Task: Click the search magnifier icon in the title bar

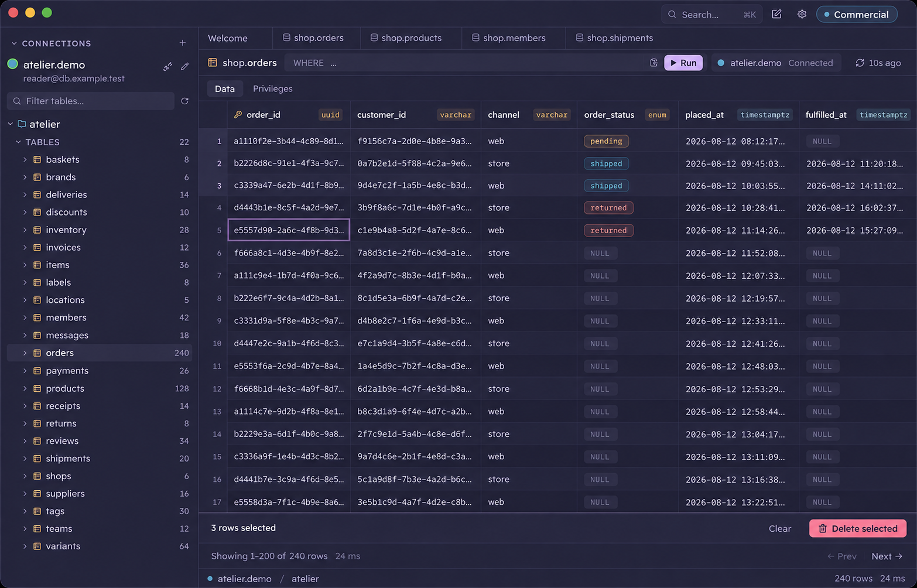Action: [672, 14]
